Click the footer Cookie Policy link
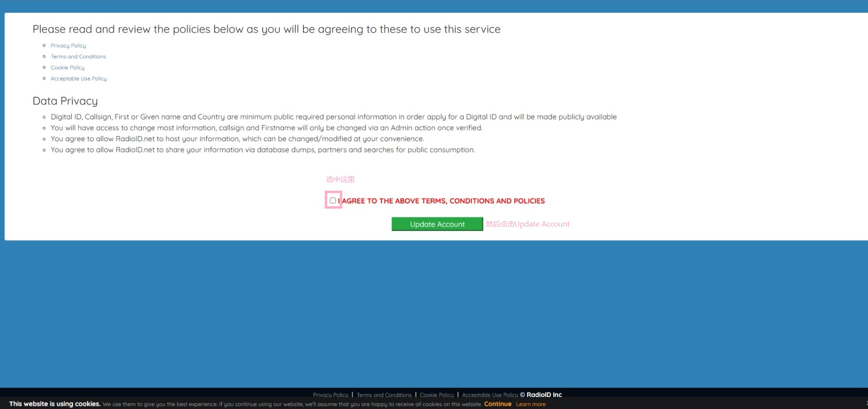The width and height of the screenshot is (868, 409). 436,395
